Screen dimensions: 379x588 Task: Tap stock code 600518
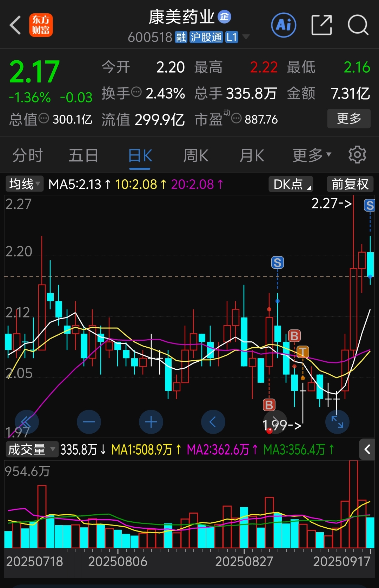(x=150, y=37)
